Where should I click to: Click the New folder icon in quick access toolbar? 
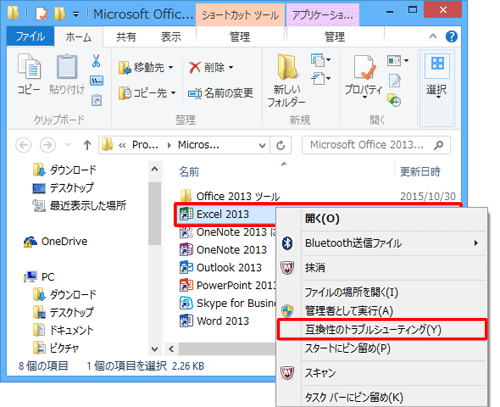pos(59,14)
